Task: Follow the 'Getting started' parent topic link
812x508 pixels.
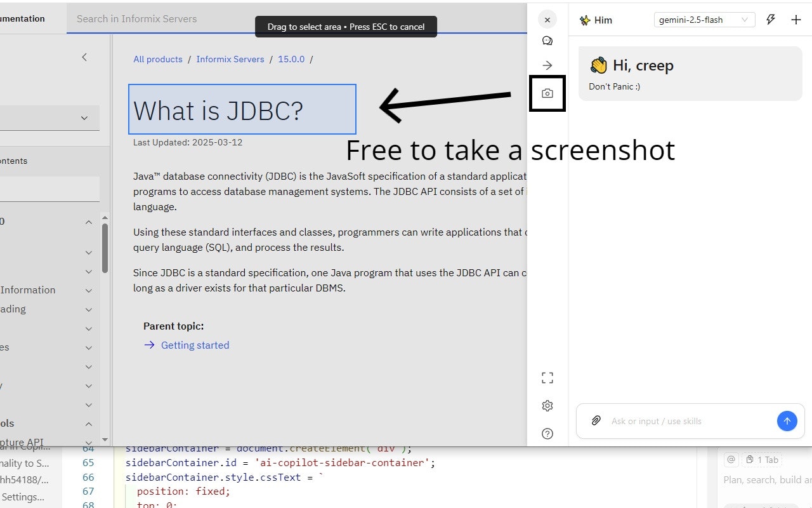Action: tap(195, 345)
